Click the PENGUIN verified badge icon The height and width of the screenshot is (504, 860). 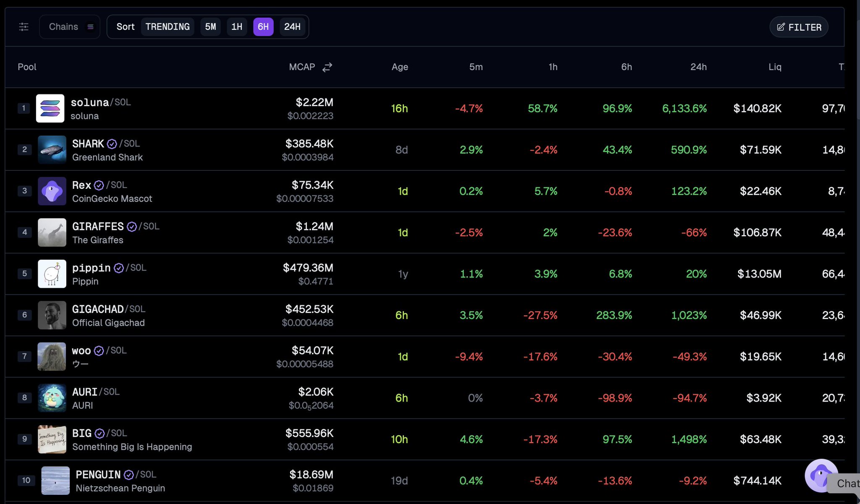coord(129,475)
